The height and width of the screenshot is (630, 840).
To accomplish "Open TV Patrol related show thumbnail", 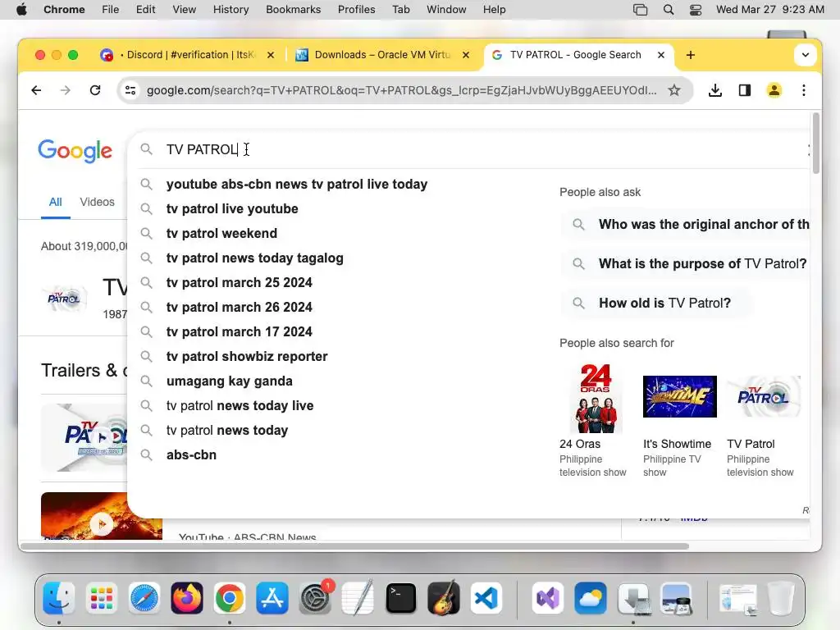I will 764,396.
